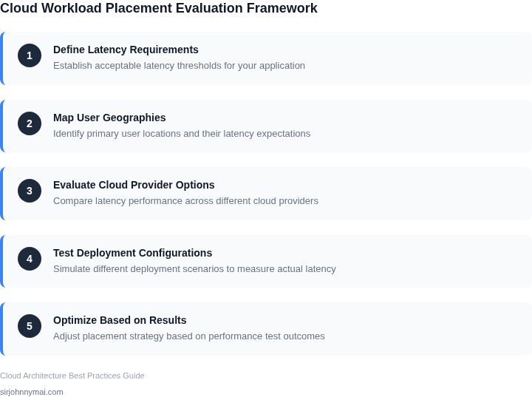Image resolution: width=532 pixels, height=397 pixels.
Task: Click the Cloud Workload Placement Evaluation Framework heading
Action: pos(158,8)
